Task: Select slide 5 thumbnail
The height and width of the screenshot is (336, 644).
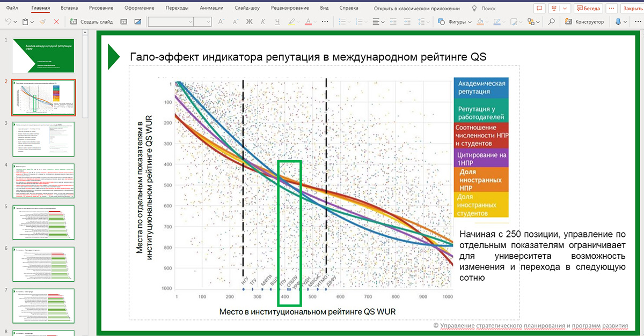Action: [45, 222]
